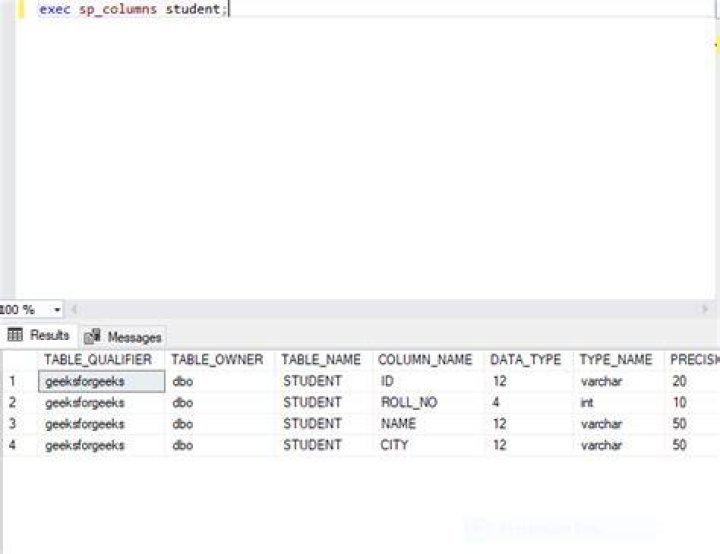This screenshot has height=554, width=720.
Task: Select the geeksforgeeks cell in row 1
Action: (101, 381)
